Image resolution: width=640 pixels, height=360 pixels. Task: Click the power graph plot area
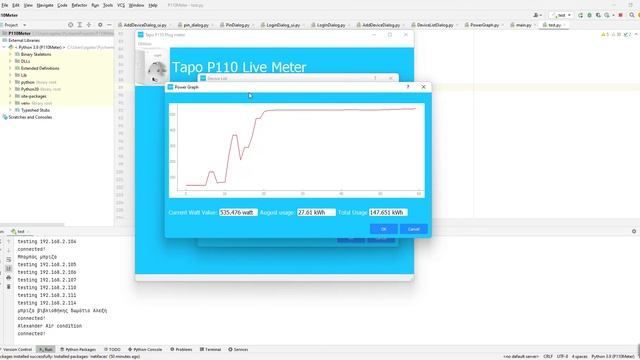[x=297, y=150]
